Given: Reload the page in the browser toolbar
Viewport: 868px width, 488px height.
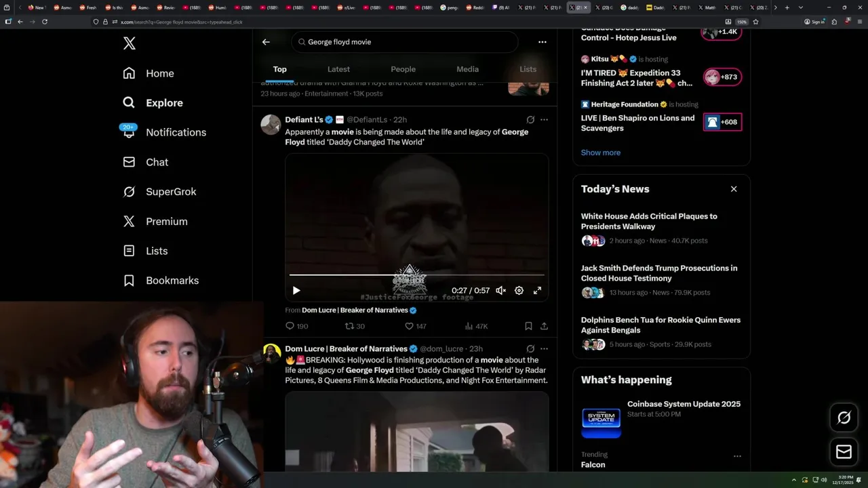Looking at the screenshot, I should pos(45,22).
